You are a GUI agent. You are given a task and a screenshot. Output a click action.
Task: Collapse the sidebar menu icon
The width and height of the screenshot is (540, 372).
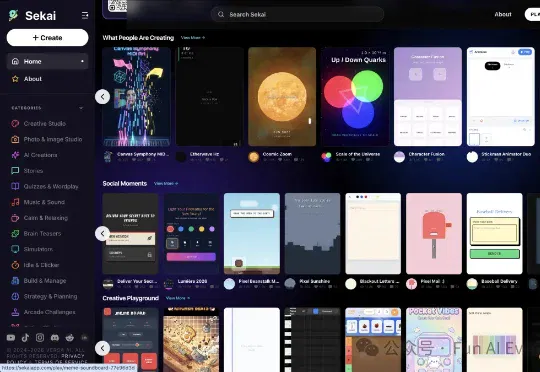pos(85,15)
